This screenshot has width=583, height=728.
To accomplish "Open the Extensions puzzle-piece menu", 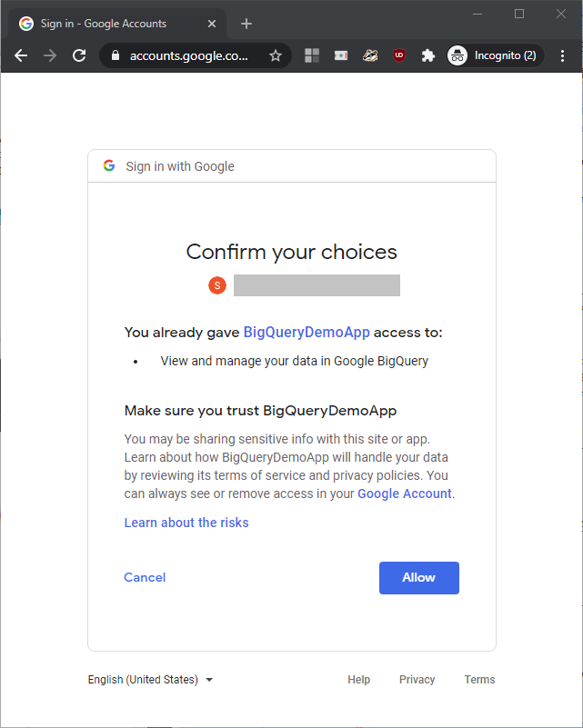I will (427, 55).
